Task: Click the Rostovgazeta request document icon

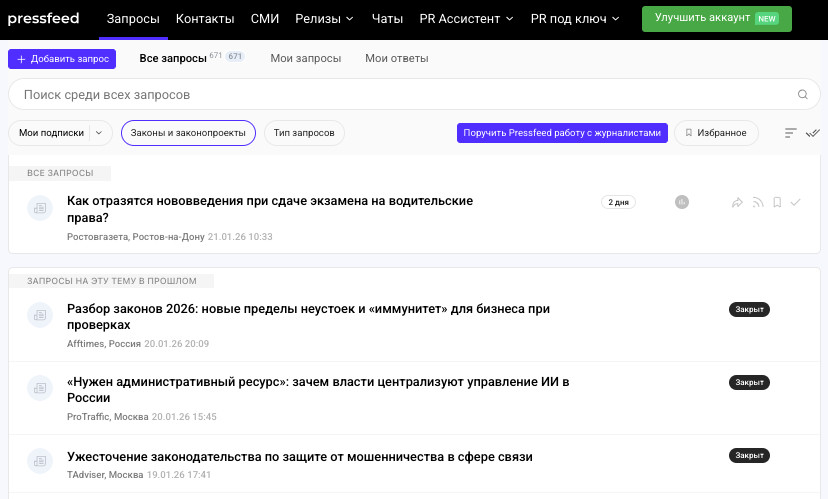Action: pyautogui.click(x=40, y=208)
